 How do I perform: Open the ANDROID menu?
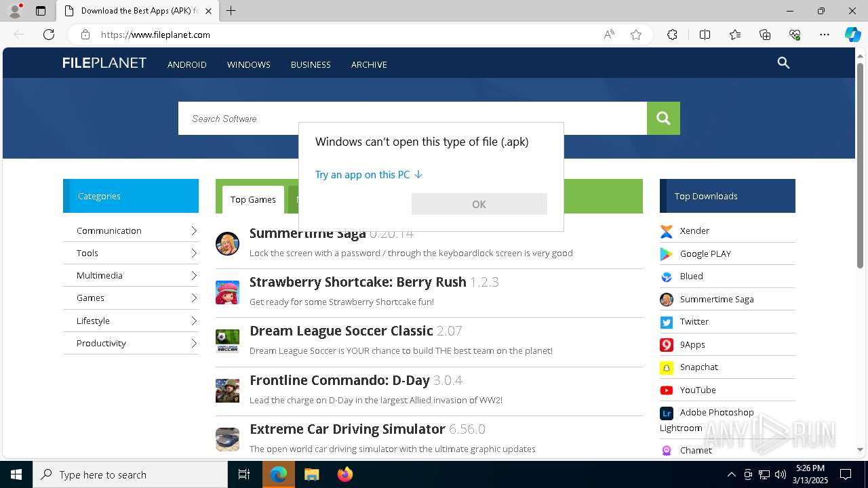pos(187,64)
